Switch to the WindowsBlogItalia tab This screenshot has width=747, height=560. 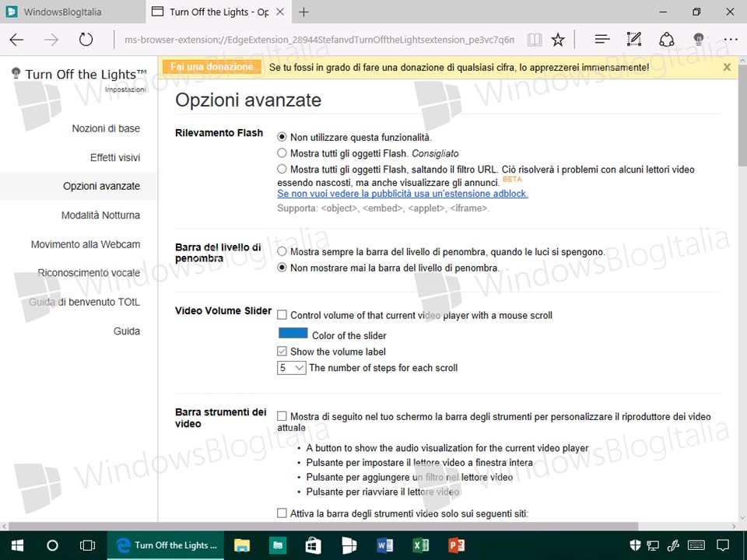[72, 12]
